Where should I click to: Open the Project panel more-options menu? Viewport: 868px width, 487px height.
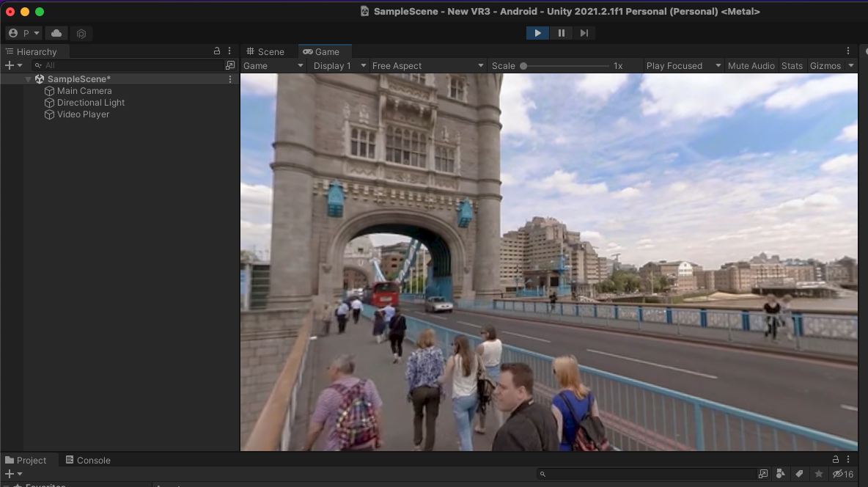click(848, 459)
